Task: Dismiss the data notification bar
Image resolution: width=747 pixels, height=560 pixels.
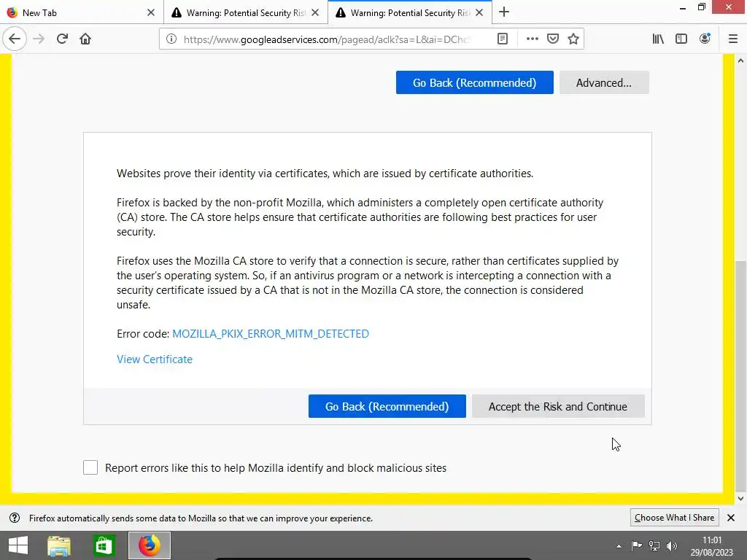Action: point(731,518)
